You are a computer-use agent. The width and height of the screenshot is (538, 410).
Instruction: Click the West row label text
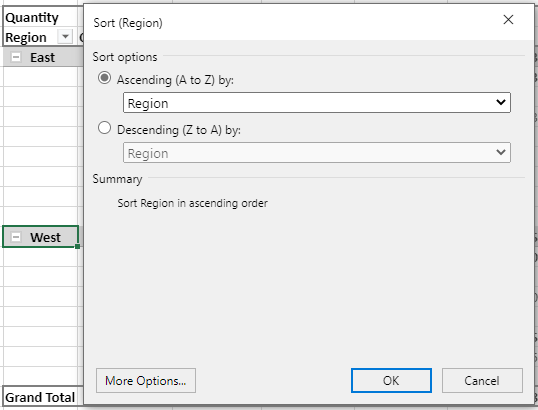click(45, 237)
